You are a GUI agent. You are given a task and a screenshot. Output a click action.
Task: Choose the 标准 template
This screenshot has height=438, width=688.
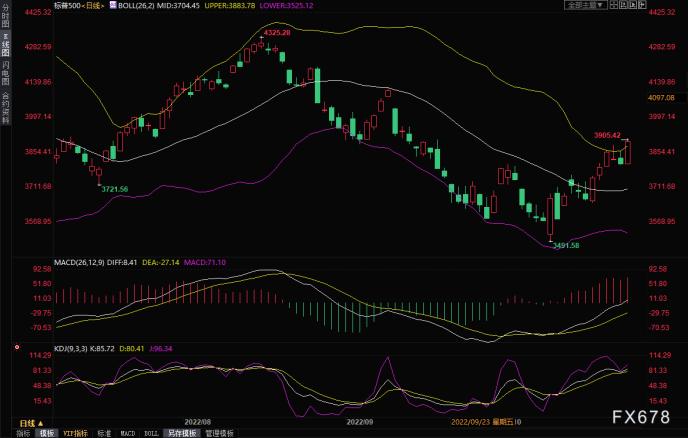coord(104,433)
